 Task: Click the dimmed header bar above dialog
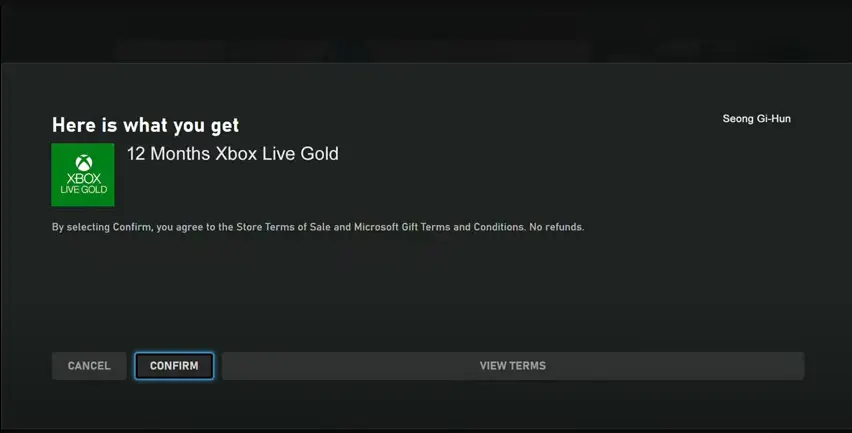426,31
